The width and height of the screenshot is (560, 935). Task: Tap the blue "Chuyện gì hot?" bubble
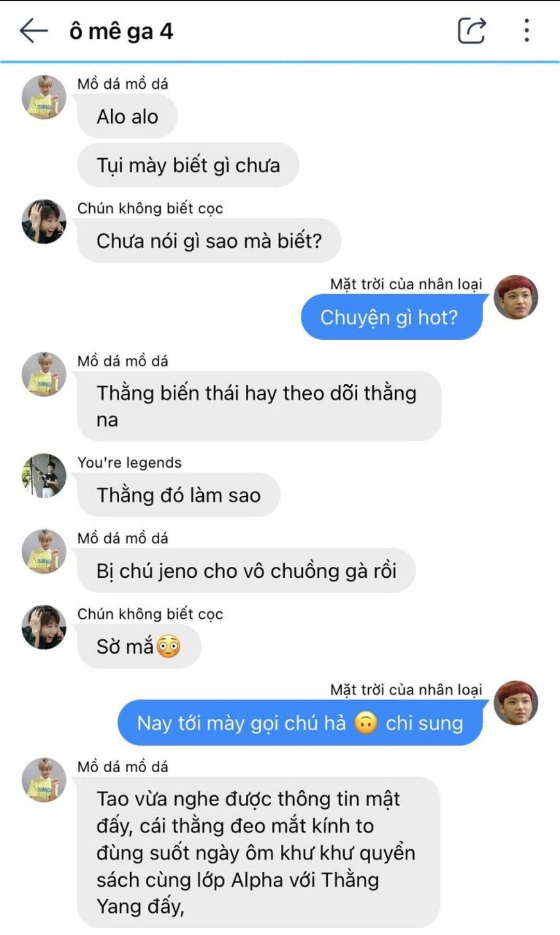point(391,317)
